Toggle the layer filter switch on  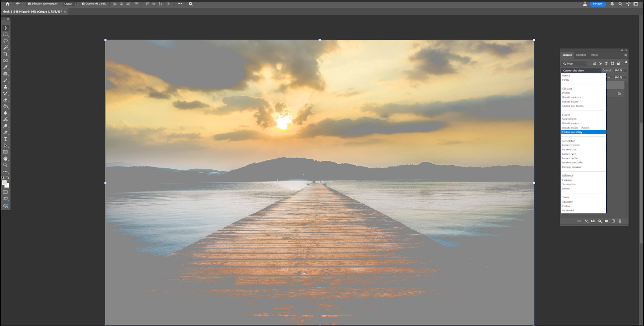point(626,63)
